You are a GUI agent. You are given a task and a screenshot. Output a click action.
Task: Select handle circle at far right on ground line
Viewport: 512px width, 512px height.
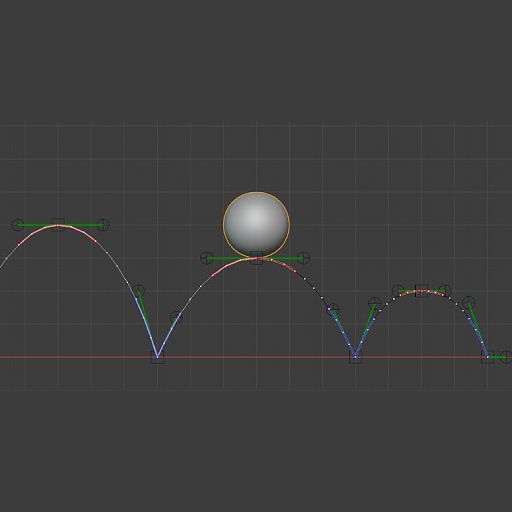point(507,357)
